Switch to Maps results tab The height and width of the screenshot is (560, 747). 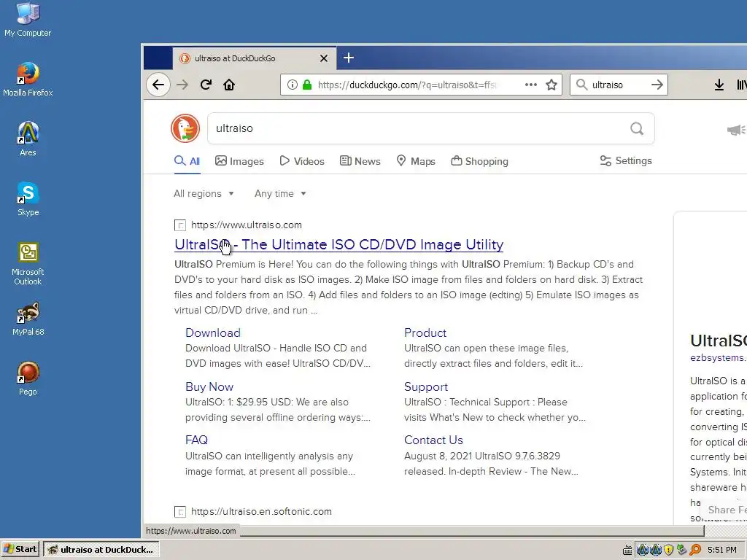coord(416,161)
